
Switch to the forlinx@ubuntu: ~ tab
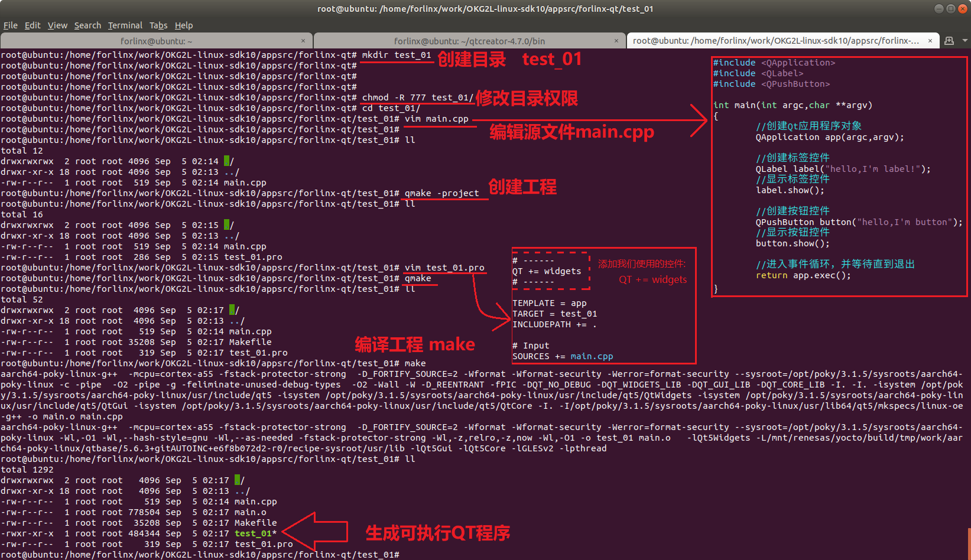pyautogui.click(x=156, y=41)
